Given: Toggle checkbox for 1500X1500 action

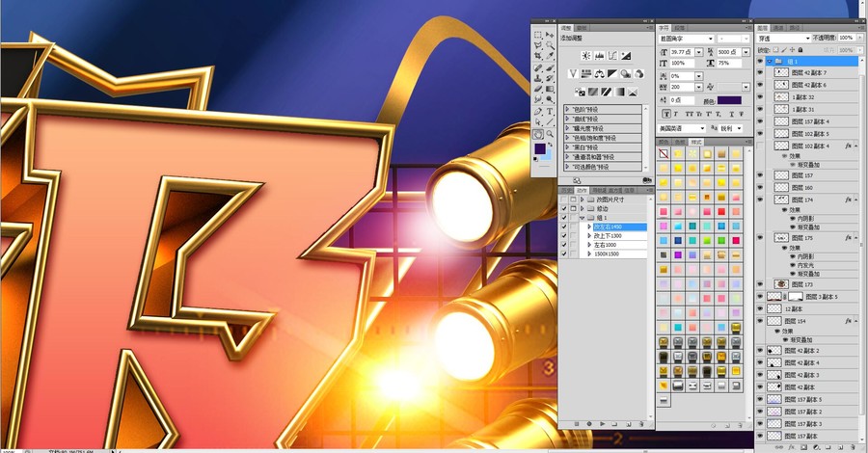Looking at the screenshot, I should point(564,253).
